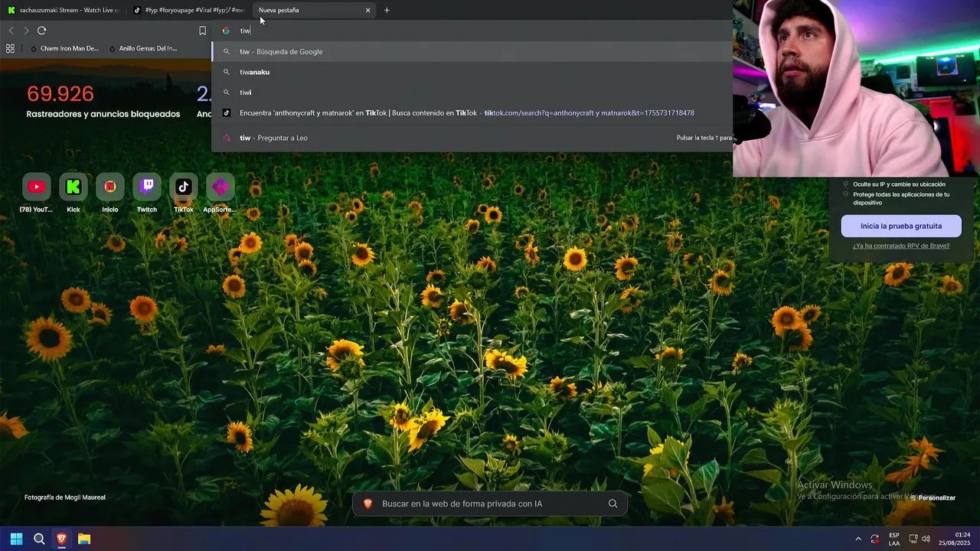Open '¿Ya ha contratado RPV de Brave?' link
The width and height of the screenshot is (980, 551).
coord(901,246)
